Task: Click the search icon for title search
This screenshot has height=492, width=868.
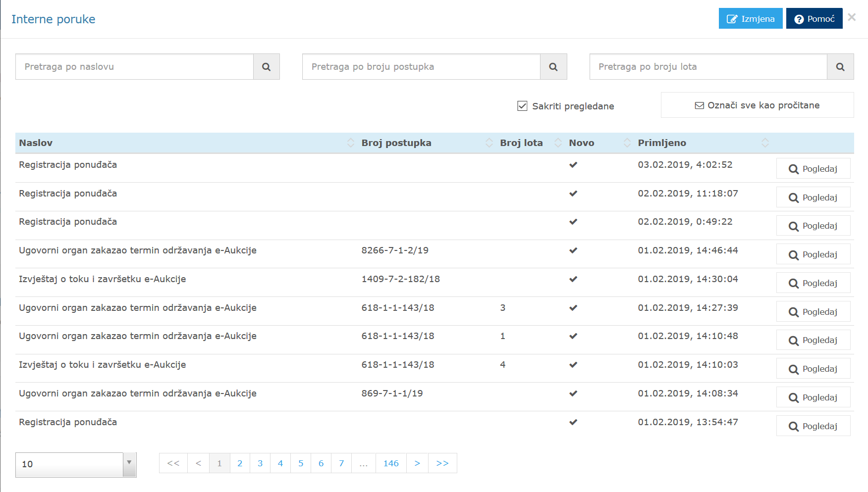Action: (266, 67)
